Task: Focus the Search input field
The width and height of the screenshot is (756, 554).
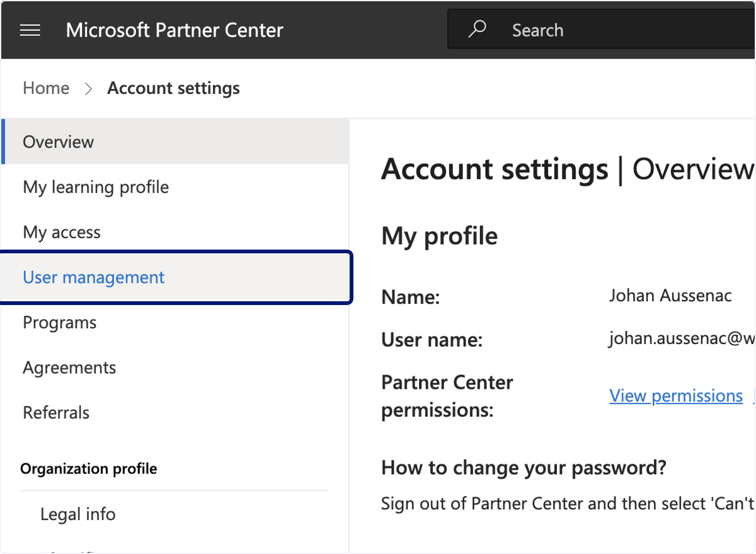Action: [x=602, y=30]
